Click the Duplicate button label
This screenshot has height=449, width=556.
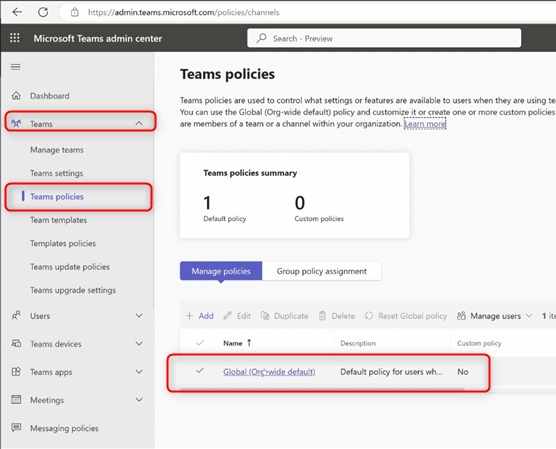(291, 316)
